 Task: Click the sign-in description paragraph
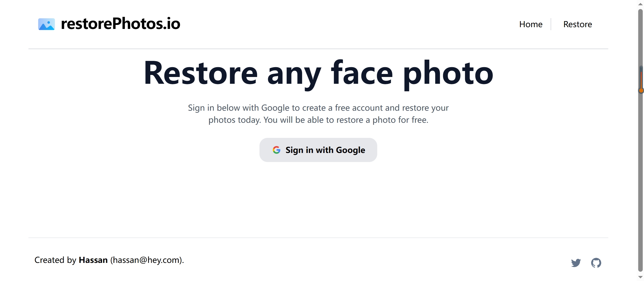[x=318, y=114]
